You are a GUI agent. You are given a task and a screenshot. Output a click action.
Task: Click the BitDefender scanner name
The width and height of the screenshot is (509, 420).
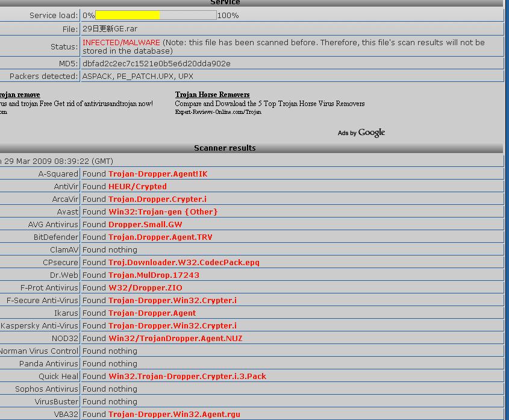pos(56,237)
